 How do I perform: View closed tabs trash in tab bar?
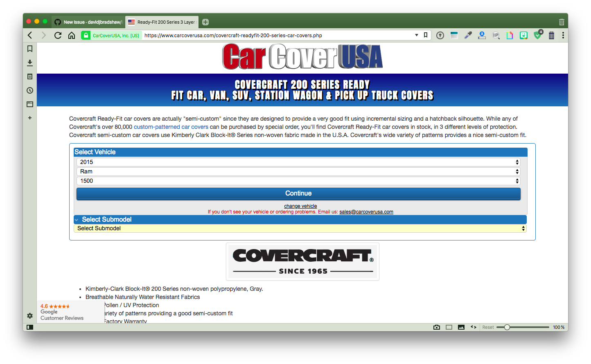click(562, 22)
